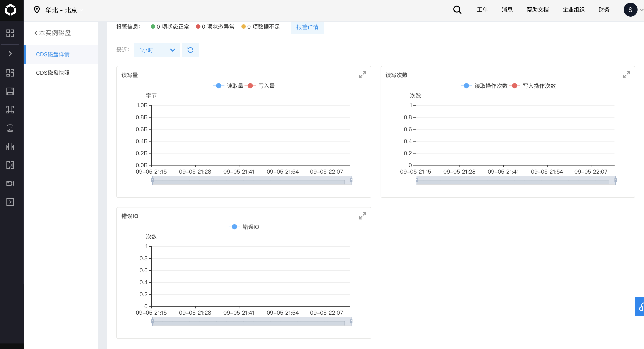644x349 pixels.
Task: Click the location pin icon
Action: pos(37,10)
